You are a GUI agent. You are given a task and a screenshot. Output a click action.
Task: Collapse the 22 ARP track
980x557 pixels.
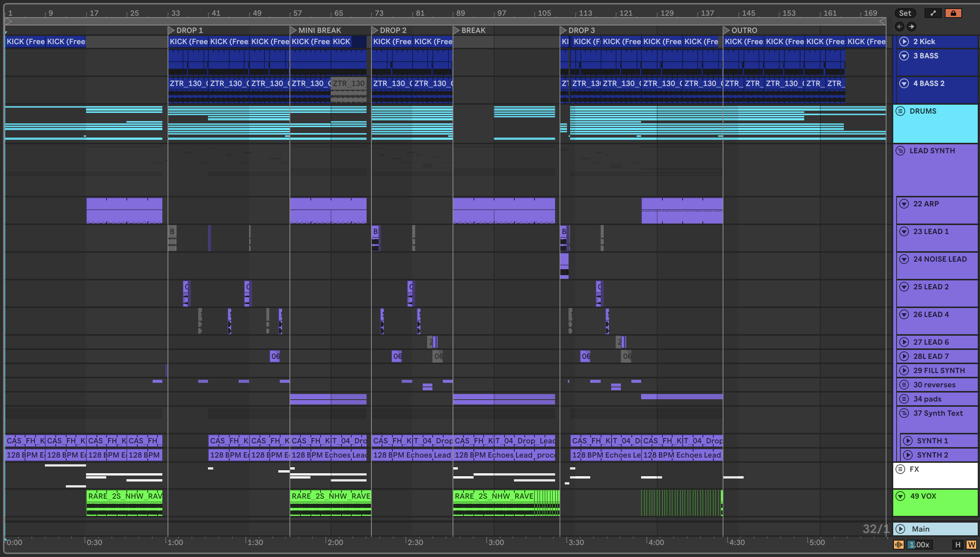click(904, 204)
